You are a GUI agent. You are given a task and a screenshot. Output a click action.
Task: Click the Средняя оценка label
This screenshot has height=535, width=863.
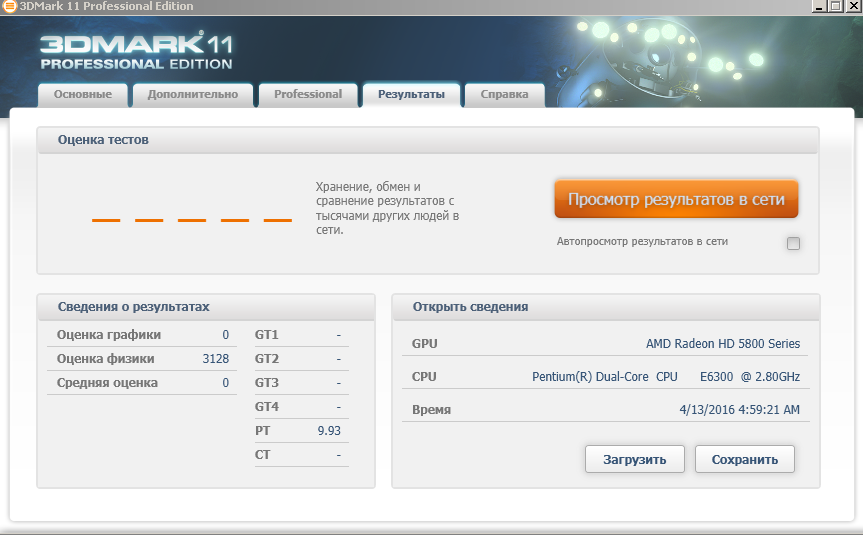[x=107, y=383]
